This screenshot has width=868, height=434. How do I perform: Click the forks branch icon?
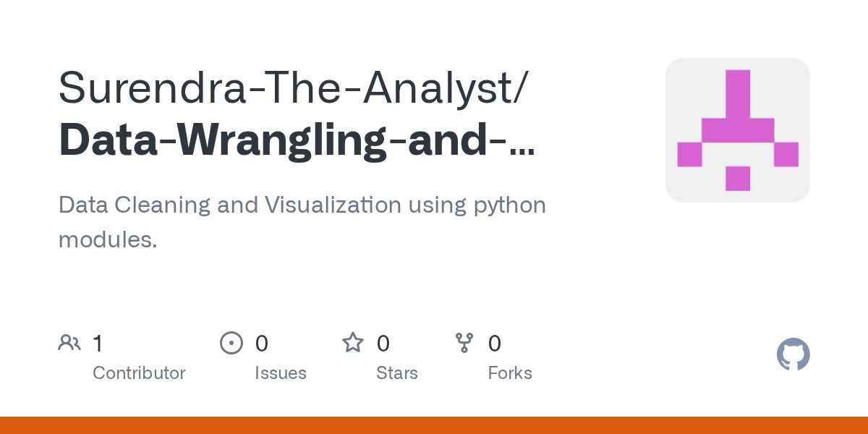click(464, 343)
